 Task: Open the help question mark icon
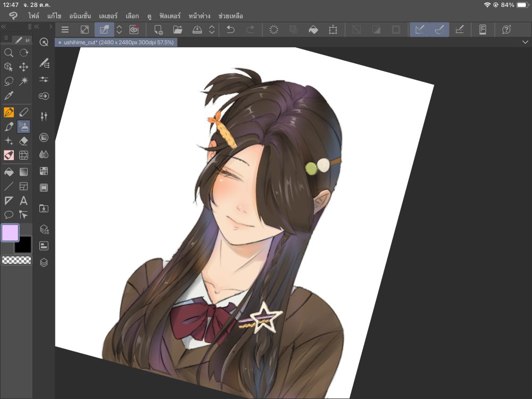(506, 29)
